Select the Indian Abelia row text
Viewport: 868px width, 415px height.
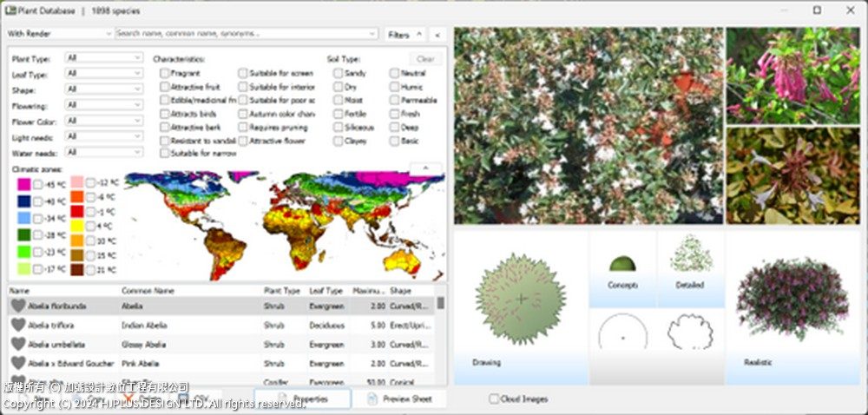pos(144,326)
